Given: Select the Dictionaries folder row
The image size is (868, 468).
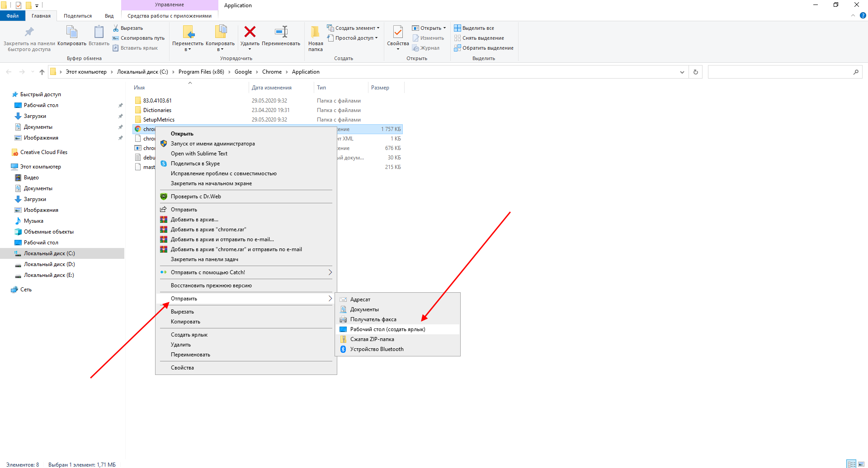Looking at the screenshot, I should [x=268, y=110].
